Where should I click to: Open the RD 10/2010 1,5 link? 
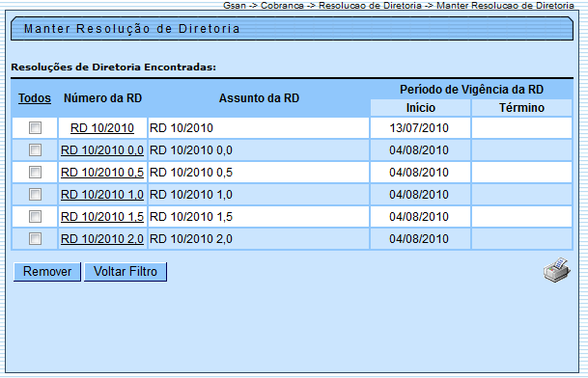click(102, 217)
